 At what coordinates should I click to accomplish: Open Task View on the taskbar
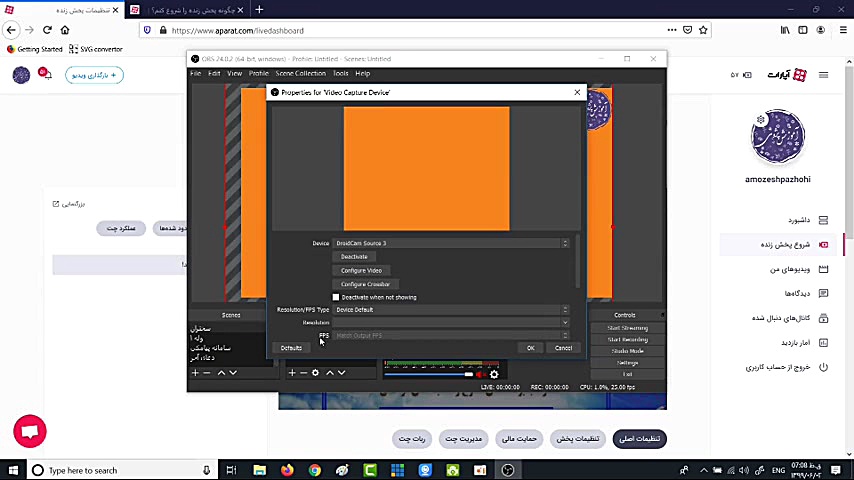coord(231,470)
